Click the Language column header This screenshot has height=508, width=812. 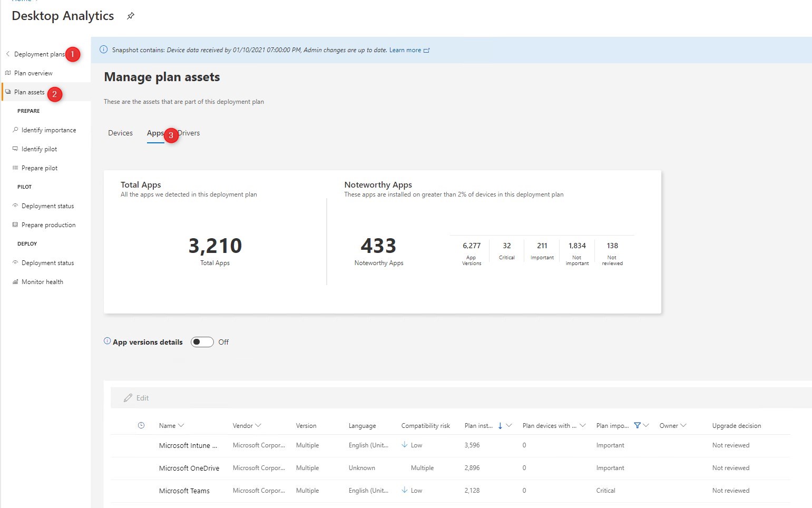tap(362, 426)
